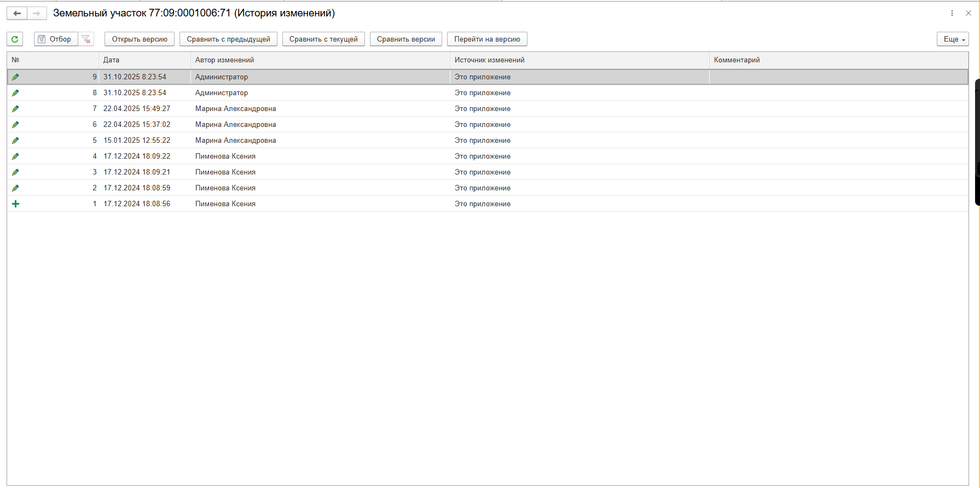Image resolution: width=980 pixels, height=488 pixels.
Task: Click the Открыть версию button
Action: point(140,39)
